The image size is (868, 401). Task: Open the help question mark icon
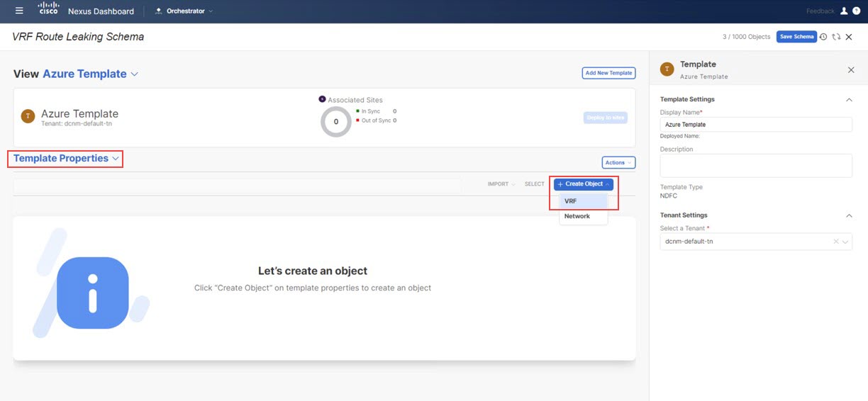[x=856, y=11]
